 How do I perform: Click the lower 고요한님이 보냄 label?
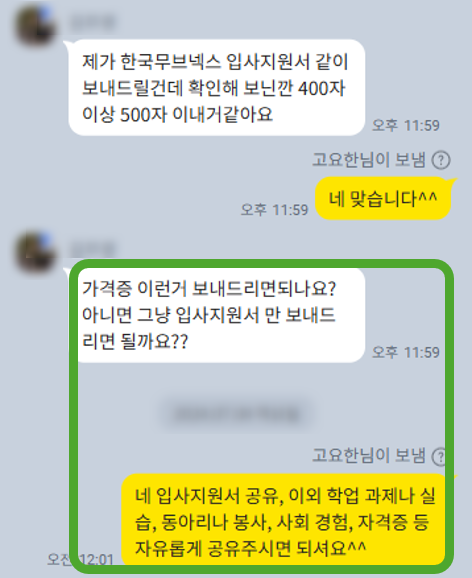(369, 456)
